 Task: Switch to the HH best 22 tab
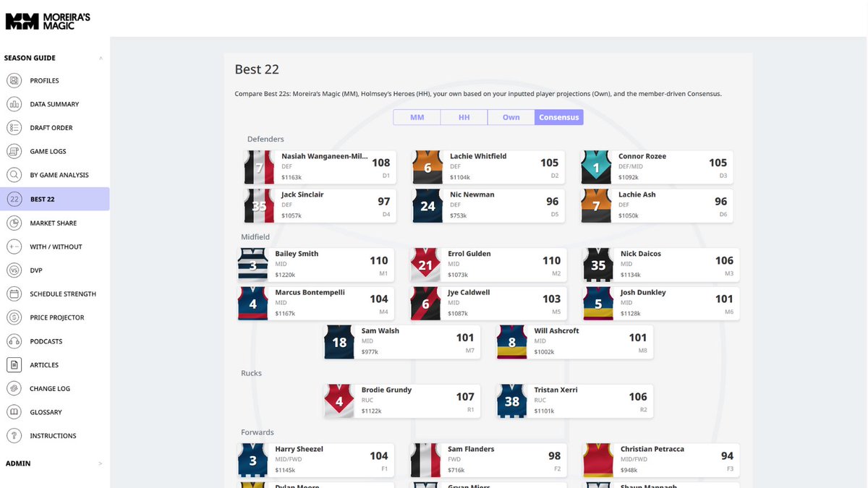point(464,117)
